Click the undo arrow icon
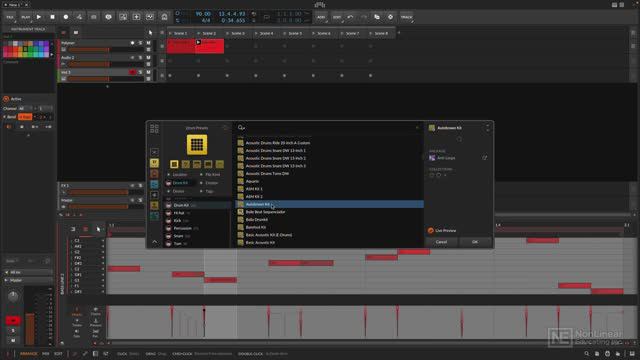The height and width of the screenshot is (360, 640). coord(350,17)
